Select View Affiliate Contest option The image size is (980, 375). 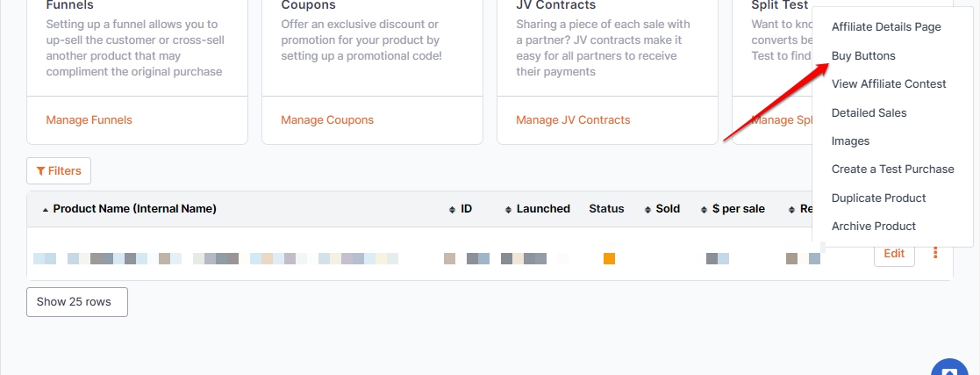(x=889, y=84)
